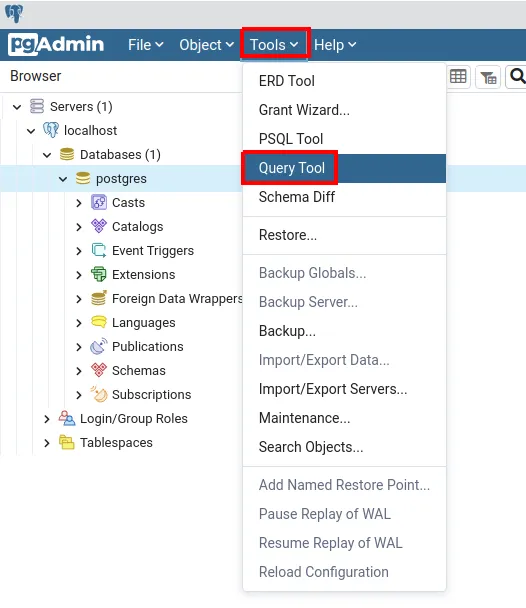Screen dimensions: 526x608
Task: Click the Search Objects magnifier icon
Action: click(517, 76)
